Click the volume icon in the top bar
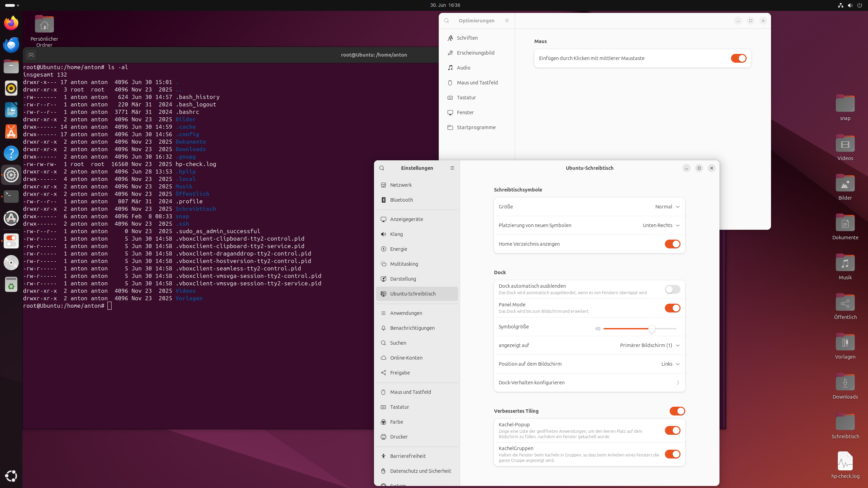The width and height of the screenshot is (868, 488). tap(850, 5)
